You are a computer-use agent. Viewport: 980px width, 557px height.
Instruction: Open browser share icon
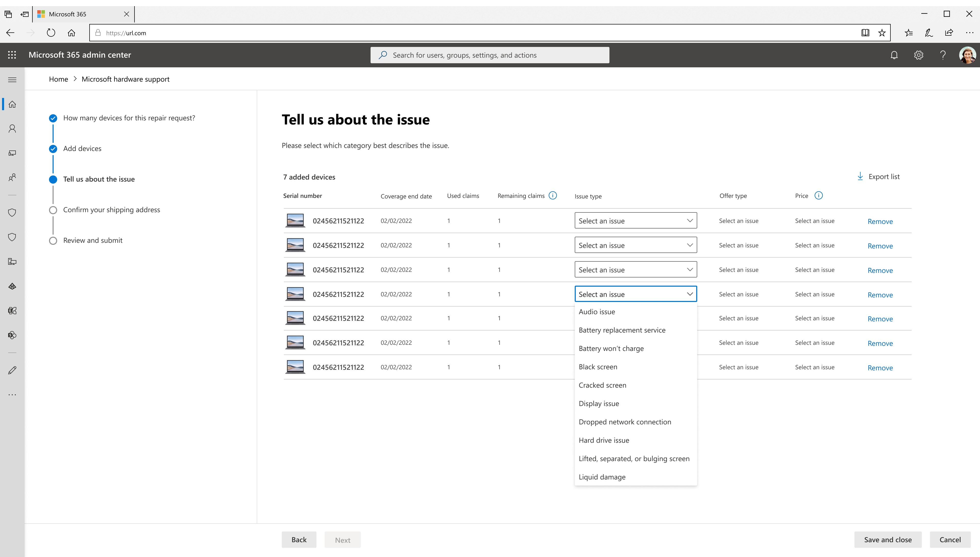949,33
